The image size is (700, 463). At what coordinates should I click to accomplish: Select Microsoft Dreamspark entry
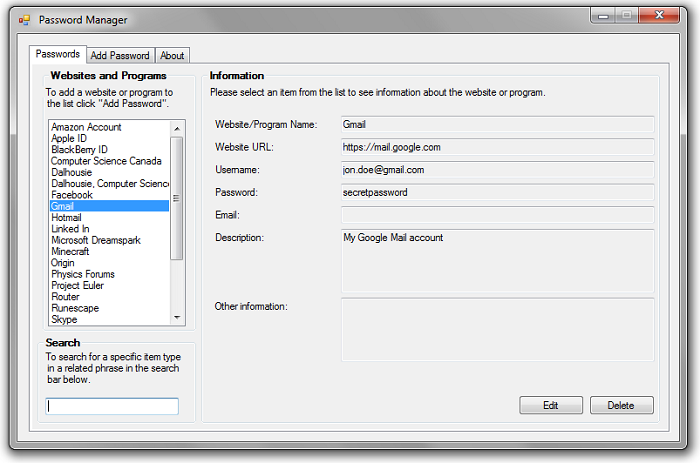(x=110, y=240)
